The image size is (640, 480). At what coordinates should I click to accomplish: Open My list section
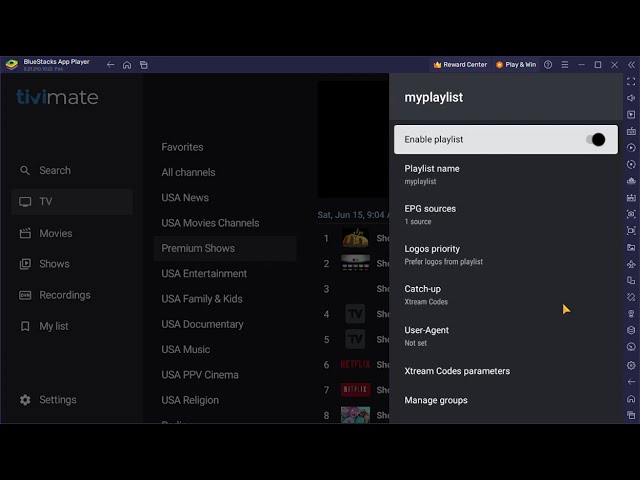[x=72, y=326]
